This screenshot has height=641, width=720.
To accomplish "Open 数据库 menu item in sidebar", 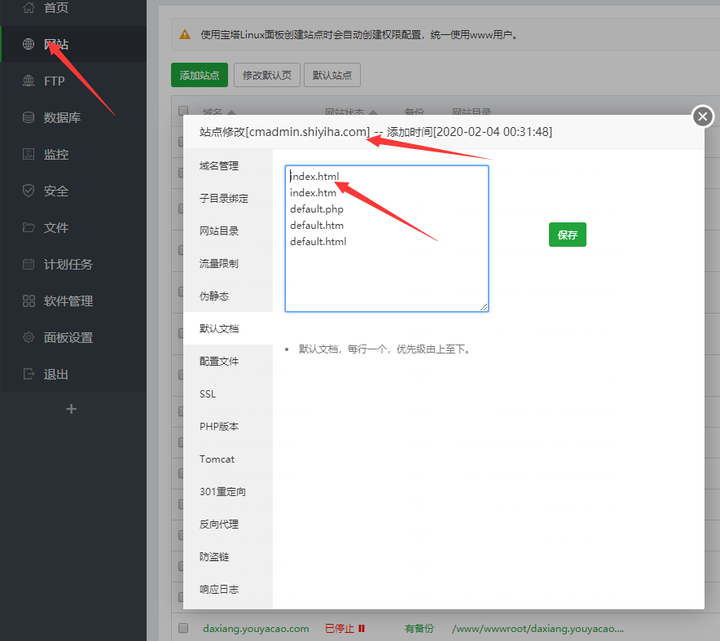I will pyautogui.click(x=73, y=118).
